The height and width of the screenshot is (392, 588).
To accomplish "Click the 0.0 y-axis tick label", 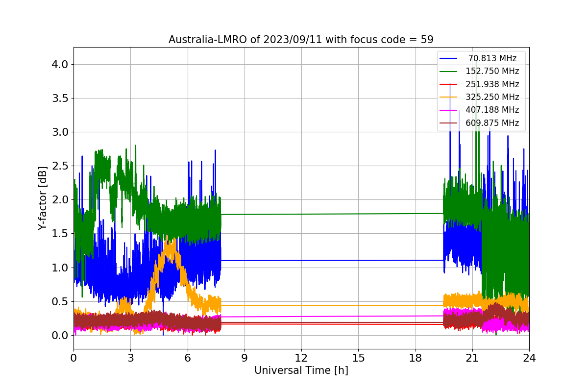I will click(x=60, y=336).
